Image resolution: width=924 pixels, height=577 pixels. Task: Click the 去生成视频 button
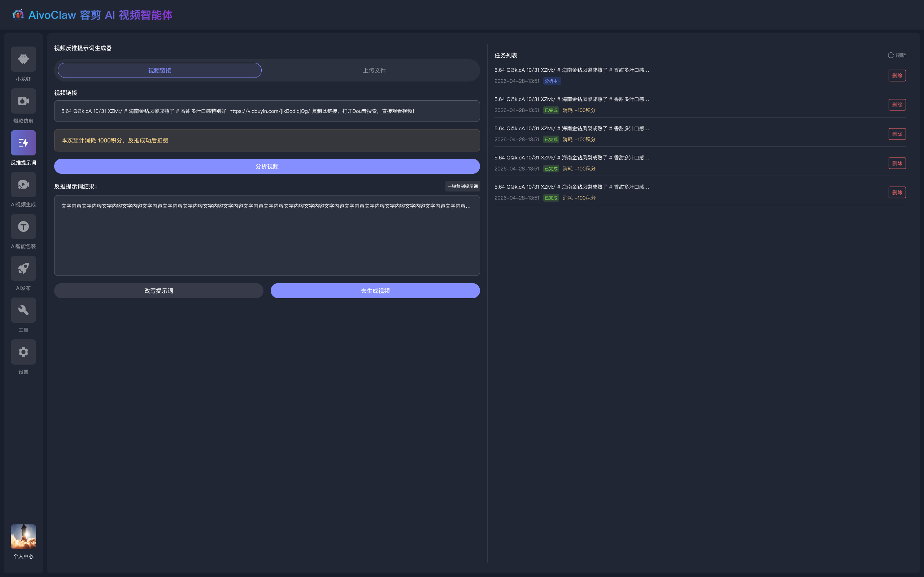click(x=375, y=291)
